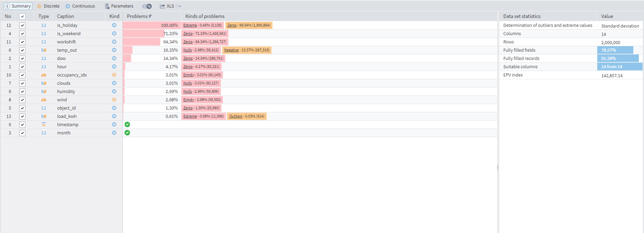Viewport: 644px width, 233px height.
Task: Click the Outliers link for load_kwh
Action: [x=236, y=116]
